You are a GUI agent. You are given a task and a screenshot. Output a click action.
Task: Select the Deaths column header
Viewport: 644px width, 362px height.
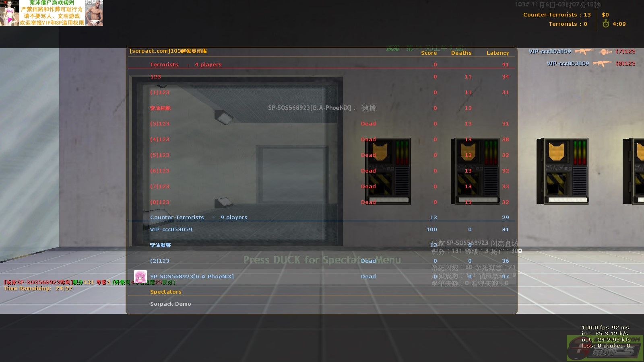[461, 53]
